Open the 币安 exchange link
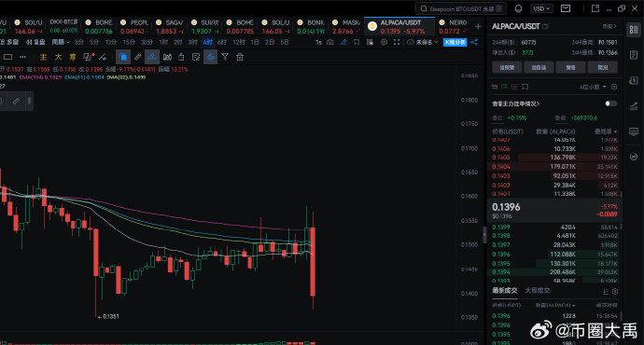 [609, 27]
